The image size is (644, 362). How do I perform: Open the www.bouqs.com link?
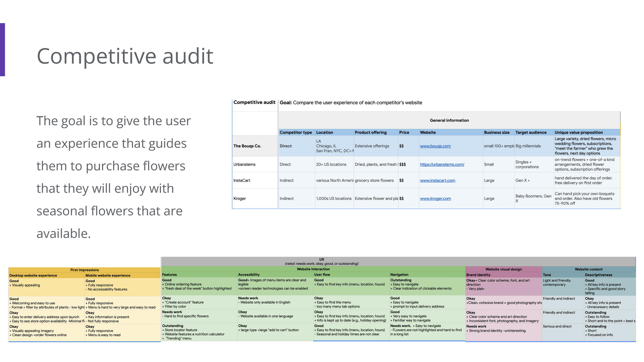point(435,146)
